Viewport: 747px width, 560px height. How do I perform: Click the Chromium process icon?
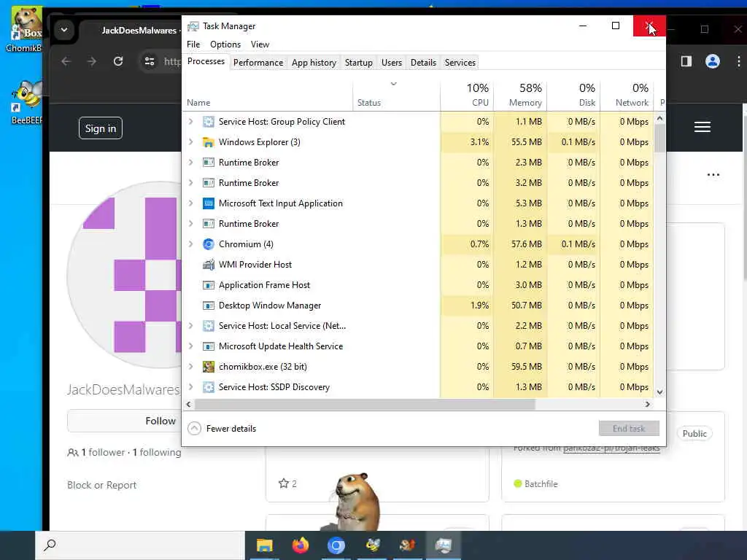pos(208,244)
